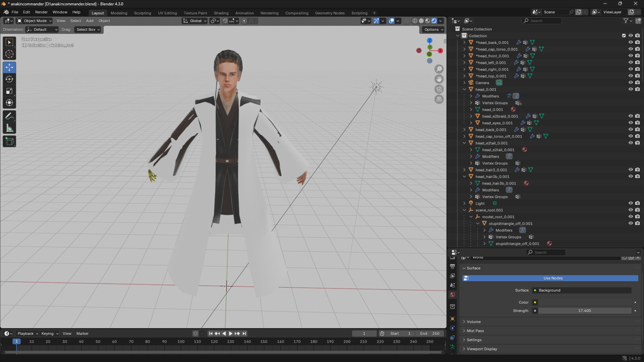
Task: Toggle camera view in viewport
Action: (x=439, y=89)
